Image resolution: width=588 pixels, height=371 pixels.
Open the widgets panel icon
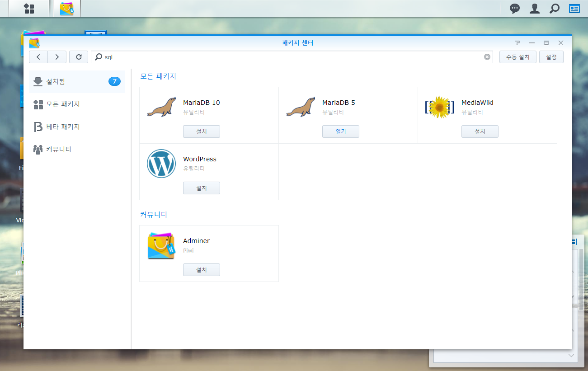pos(574,9)
